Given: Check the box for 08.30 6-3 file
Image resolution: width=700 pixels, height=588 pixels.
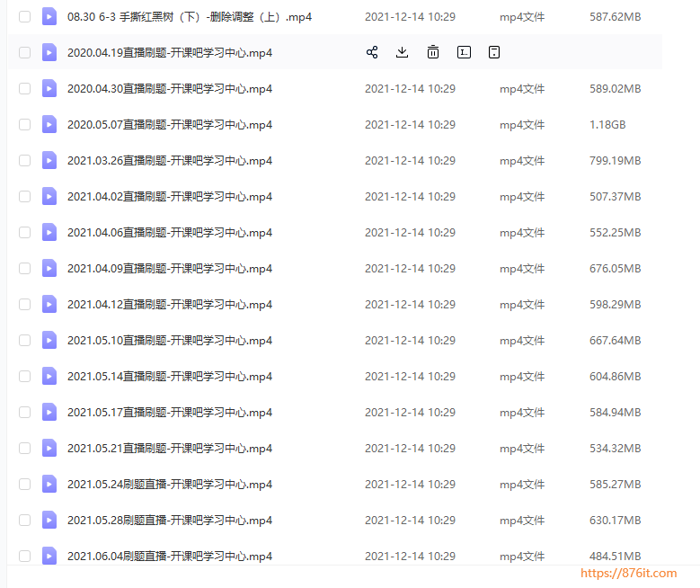Looking at the screenshot, I should [24, 16].
